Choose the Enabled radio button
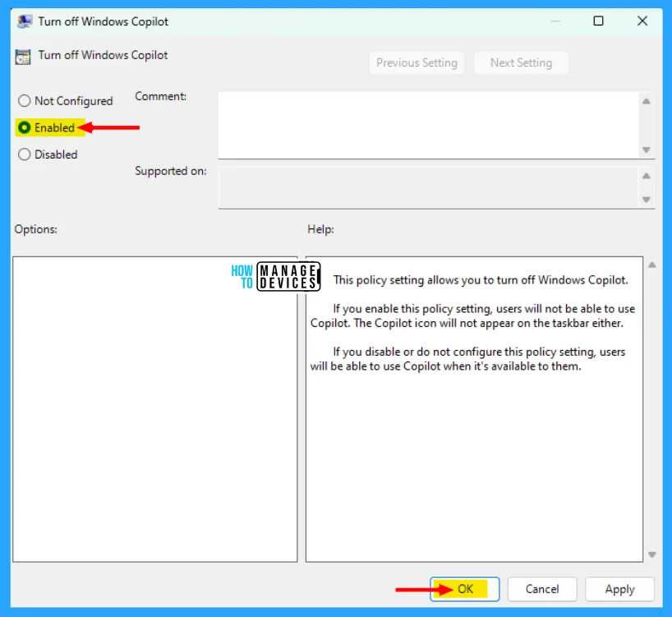This screenshot has height=617, width=672. 25,128
